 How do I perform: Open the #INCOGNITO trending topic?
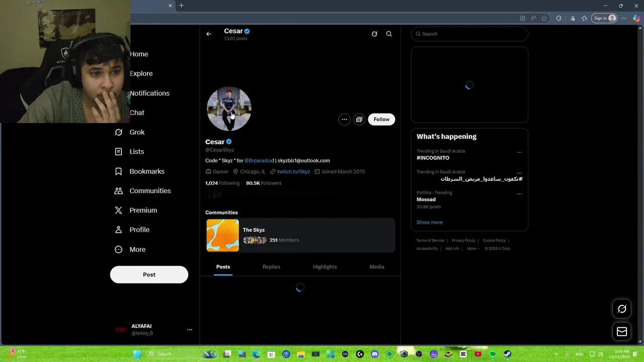click(433, 158)
